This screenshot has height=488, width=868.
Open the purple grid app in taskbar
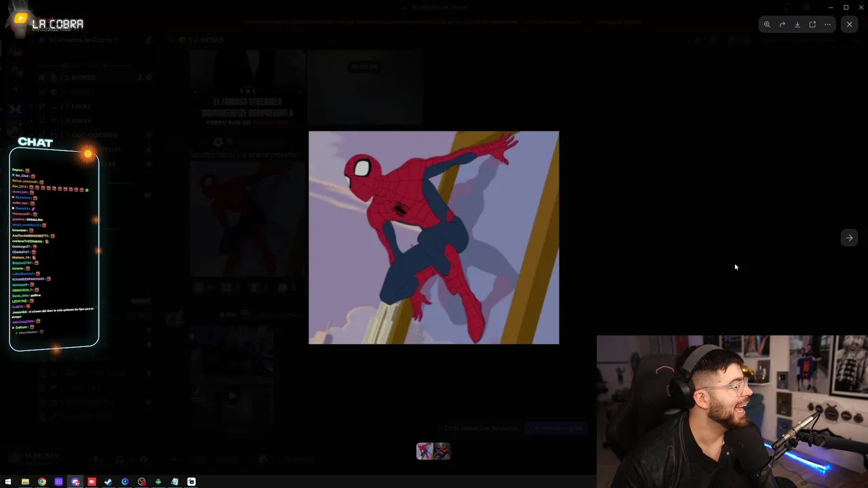coord(58,482)
